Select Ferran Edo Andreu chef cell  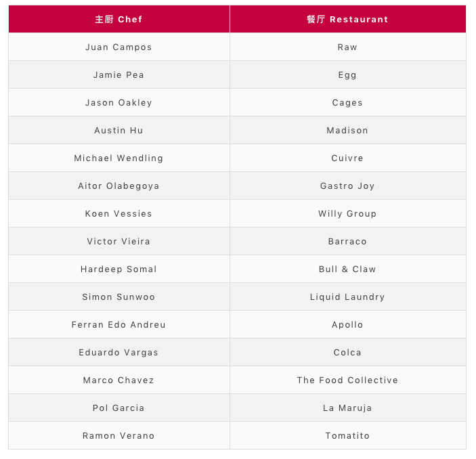119,324
